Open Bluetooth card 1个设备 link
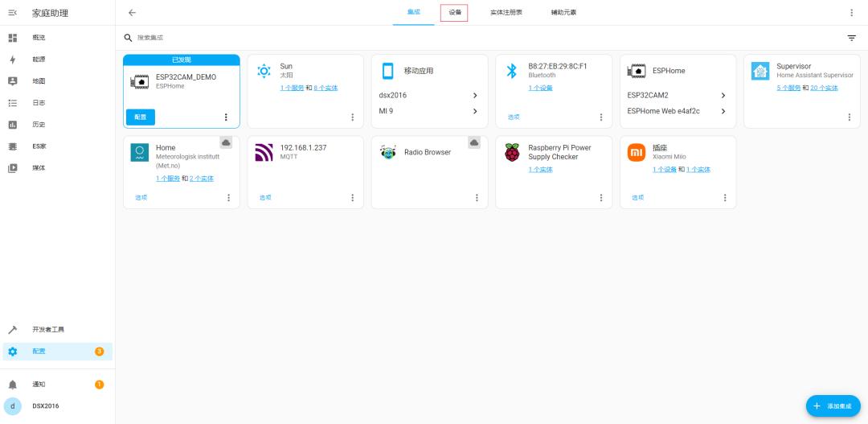 (x=540, y=89)
